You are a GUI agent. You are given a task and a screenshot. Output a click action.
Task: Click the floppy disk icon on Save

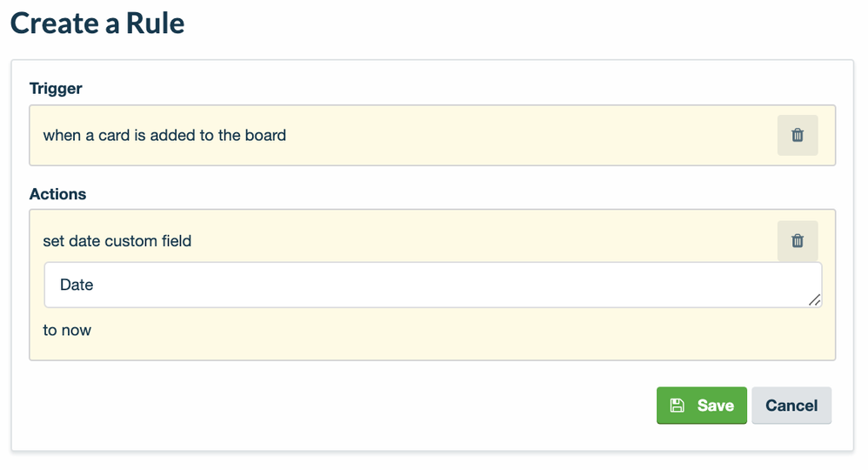(677, 406)
